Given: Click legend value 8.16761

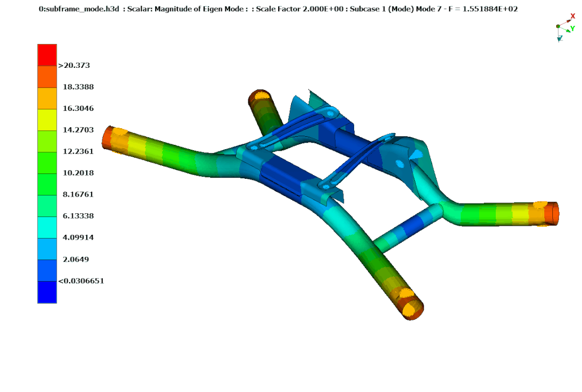Looking at the screenshot, I should [x=78, y=194].
